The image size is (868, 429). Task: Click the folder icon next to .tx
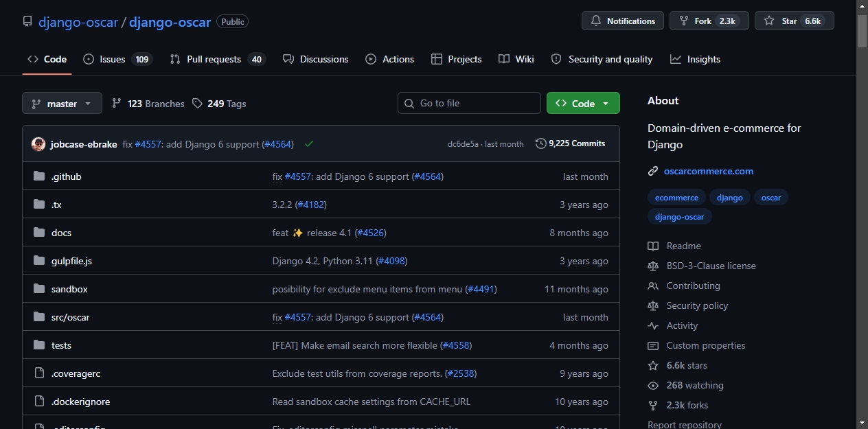(39, 205)
